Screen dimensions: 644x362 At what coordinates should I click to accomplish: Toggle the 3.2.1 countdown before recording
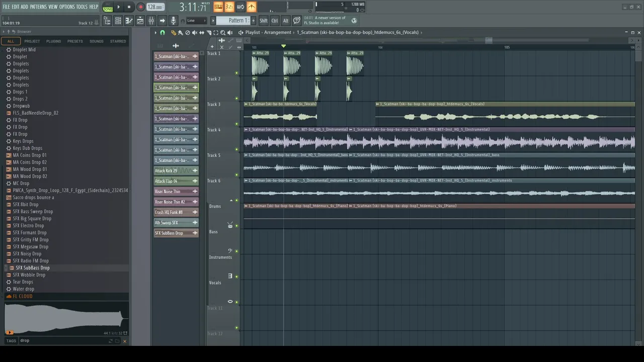[229, 7]
